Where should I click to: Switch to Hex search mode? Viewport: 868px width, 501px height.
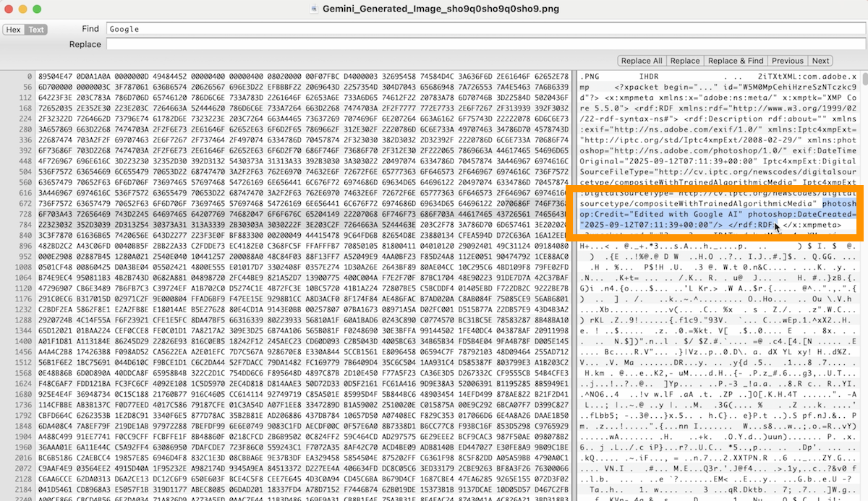(14, 30)
